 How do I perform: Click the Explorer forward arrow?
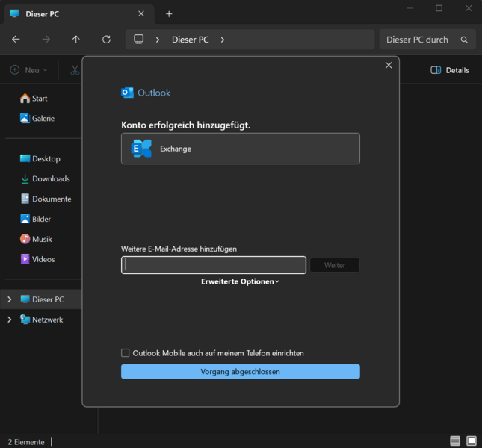pyautogui.click(x=46, y=40)
